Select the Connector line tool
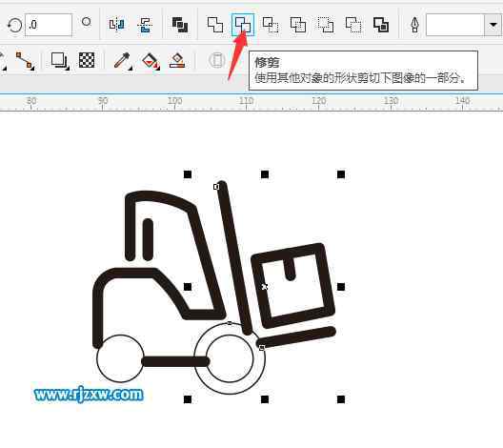503x448 pixels. coord(25,61)
